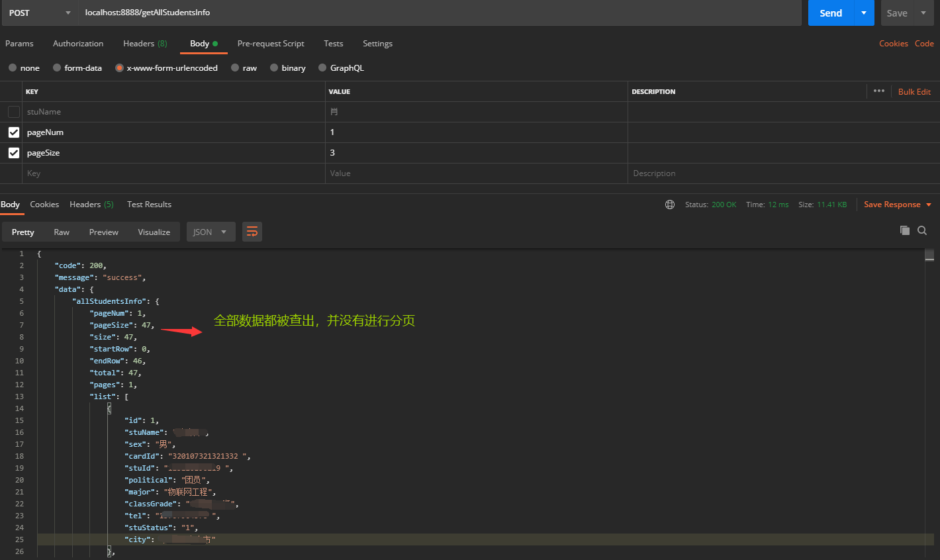
Task: Copy response body to clipboard icon
Action: (x=905, y=230)
